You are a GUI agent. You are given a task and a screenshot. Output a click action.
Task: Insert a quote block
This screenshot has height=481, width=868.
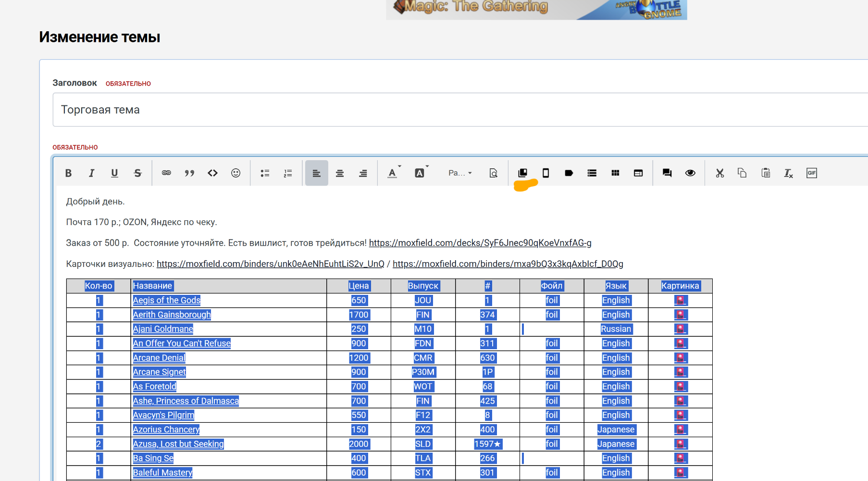[x=189, y=173]
